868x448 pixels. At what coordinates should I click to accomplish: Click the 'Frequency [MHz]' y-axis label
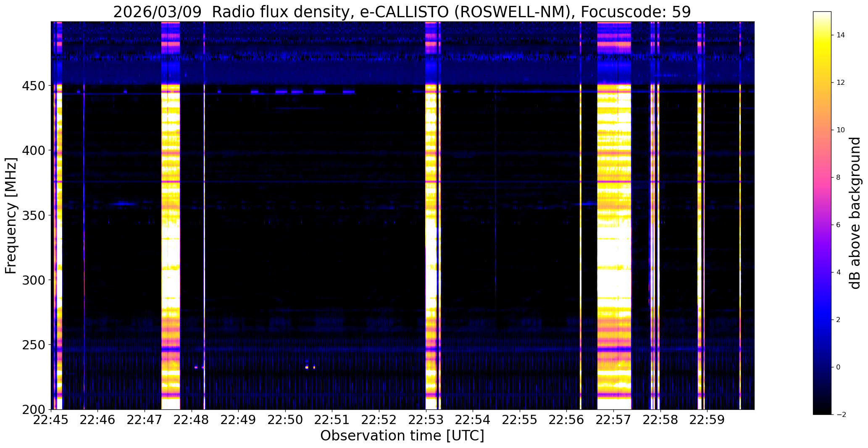point(11,216)
